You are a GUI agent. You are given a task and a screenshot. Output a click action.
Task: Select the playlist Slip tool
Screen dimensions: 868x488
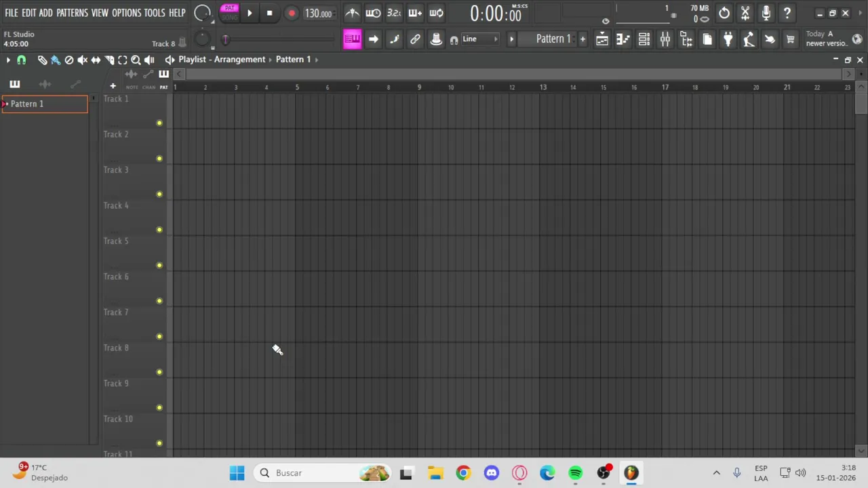[x=96, y=60]
